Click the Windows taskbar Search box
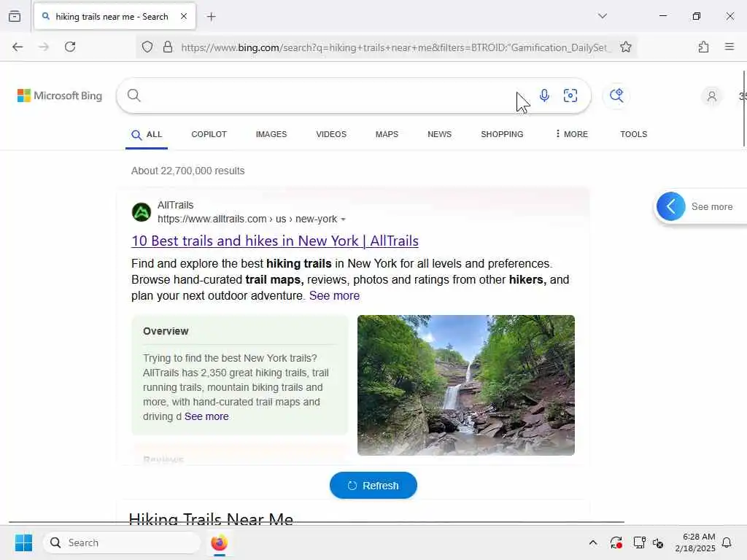 pyautogui.click(x=122, y=542)
